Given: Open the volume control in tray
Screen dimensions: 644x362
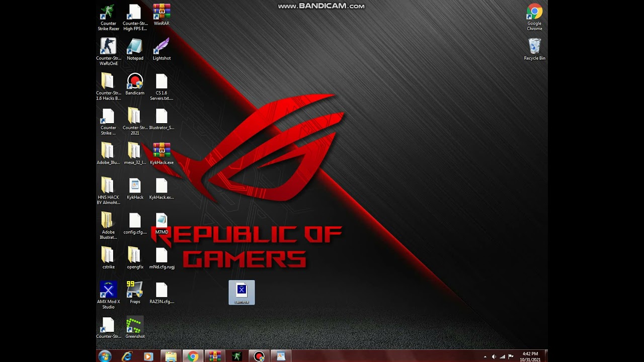Looking at the screenshot, I should point(494,357).
